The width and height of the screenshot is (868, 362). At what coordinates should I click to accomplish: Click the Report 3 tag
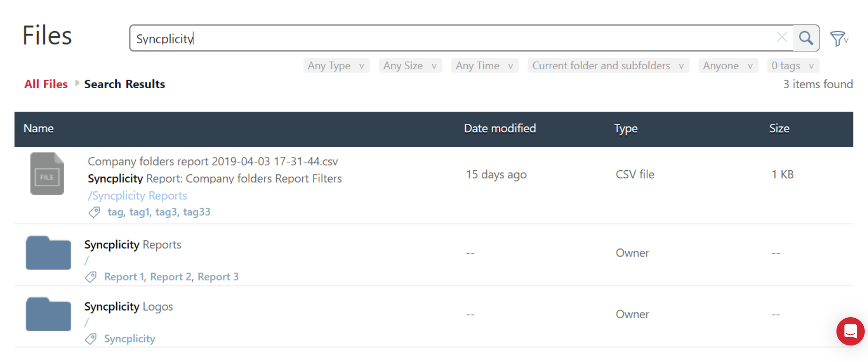pos(218,277)
